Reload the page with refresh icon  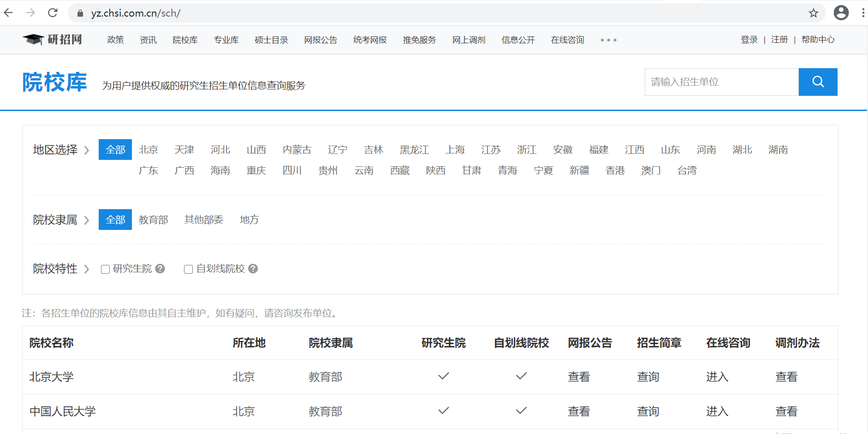click(53, 12)
